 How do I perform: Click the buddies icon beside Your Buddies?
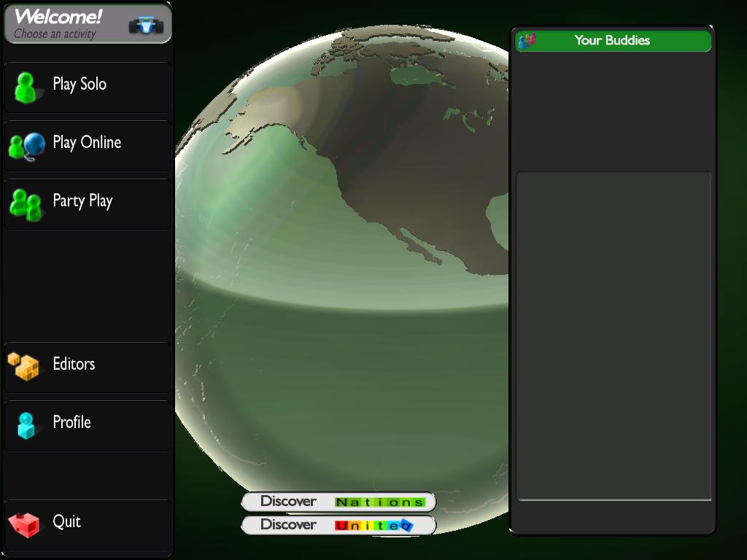pos(527,41)
